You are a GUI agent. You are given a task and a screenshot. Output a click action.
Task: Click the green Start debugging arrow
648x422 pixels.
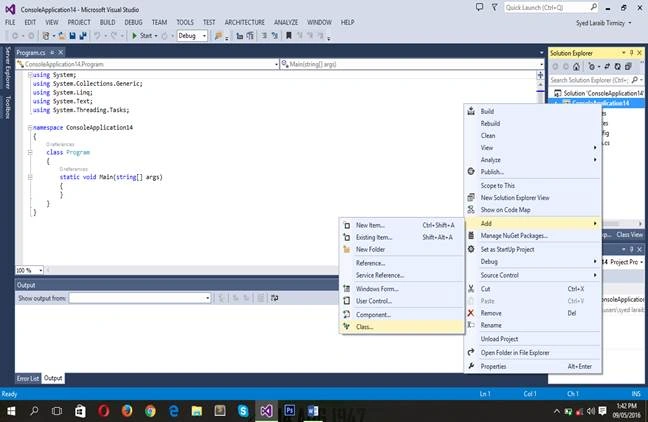coord(134,36)
